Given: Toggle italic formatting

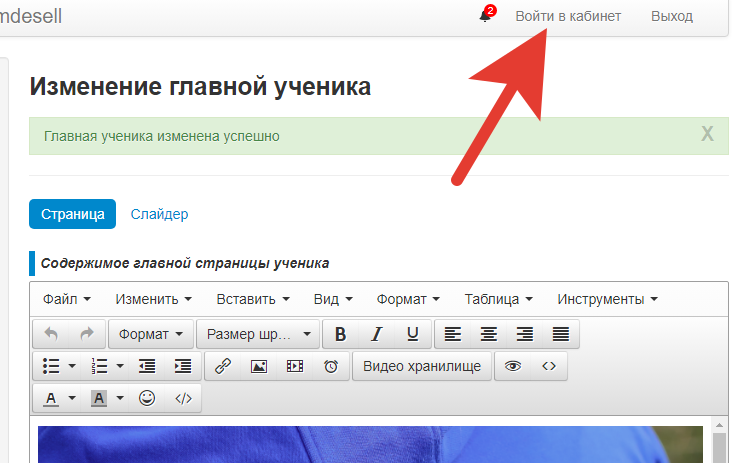Looking at the screenshot, I should click(376, 334).
